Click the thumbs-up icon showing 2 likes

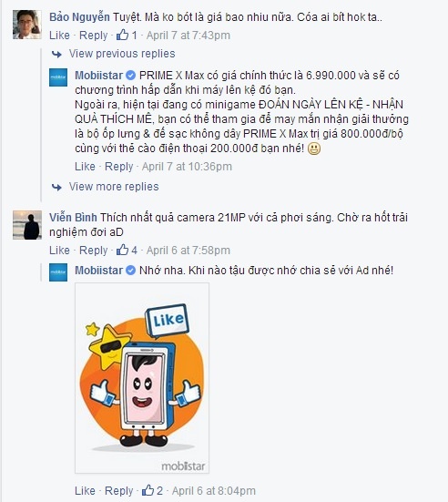148,490
